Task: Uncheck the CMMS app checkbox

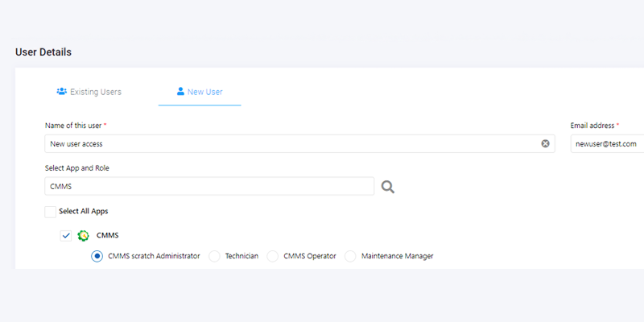Action: [x=66, y=236]
